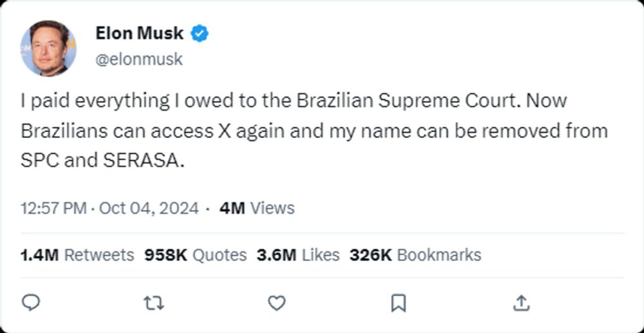The image size is (644, 333).
Task: Click the Elon Musk display name
Action: [x=139, y=33]
